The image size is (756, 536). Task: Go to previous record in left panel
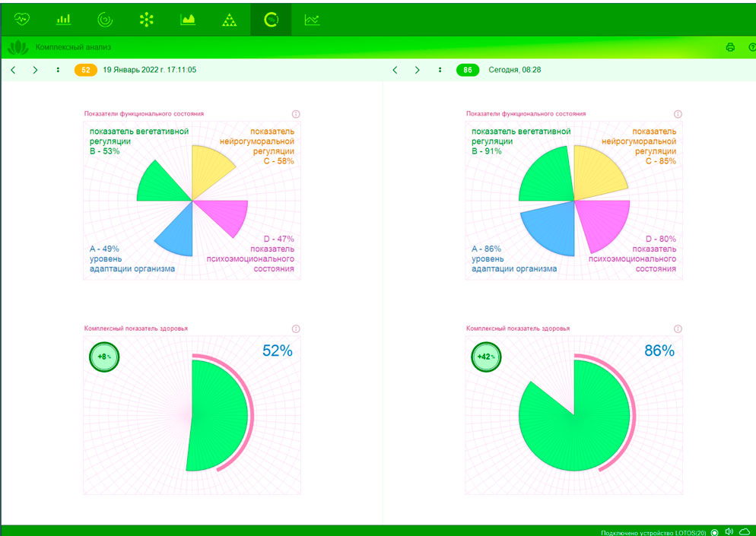click(13, 70)
